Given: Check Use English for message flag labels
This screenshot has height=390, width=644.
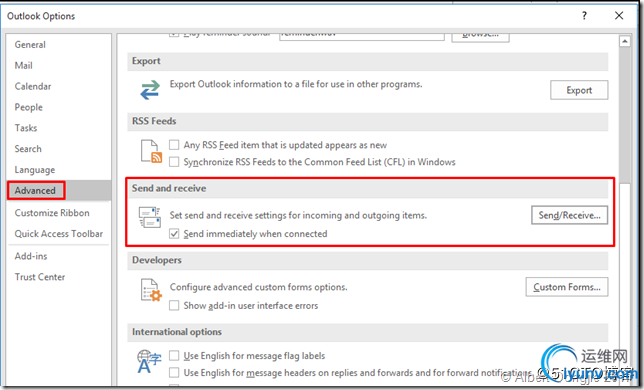Looking at the screenshot, I should (174, 356).
